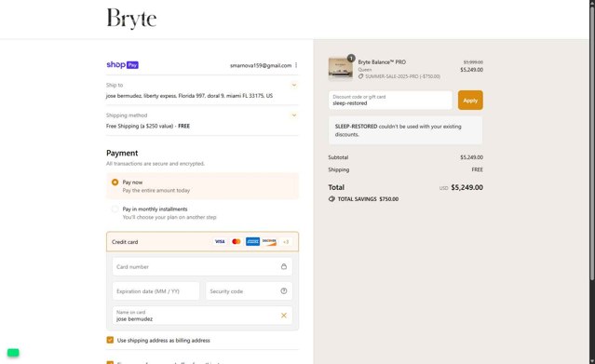Edit the Discount code or gift card field
This screenshot has height=364, width=595.
tap(390, 101)
